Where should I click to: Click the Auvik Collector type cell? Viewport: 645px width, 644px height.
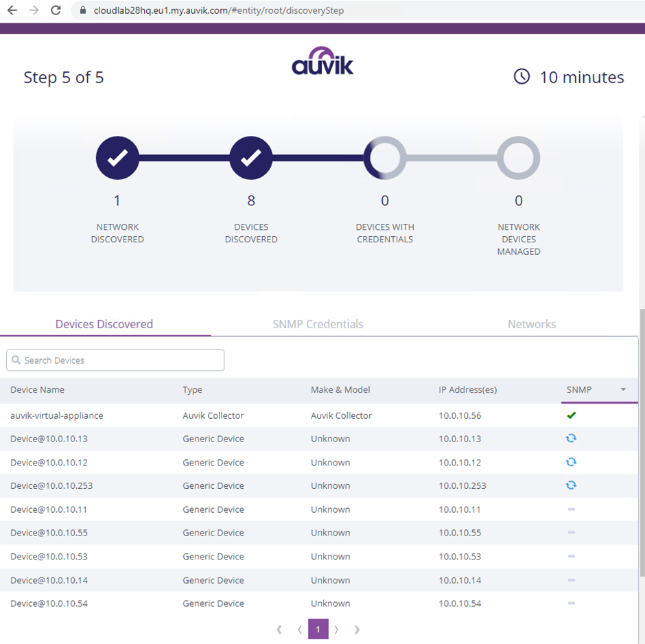click(213, 415)
